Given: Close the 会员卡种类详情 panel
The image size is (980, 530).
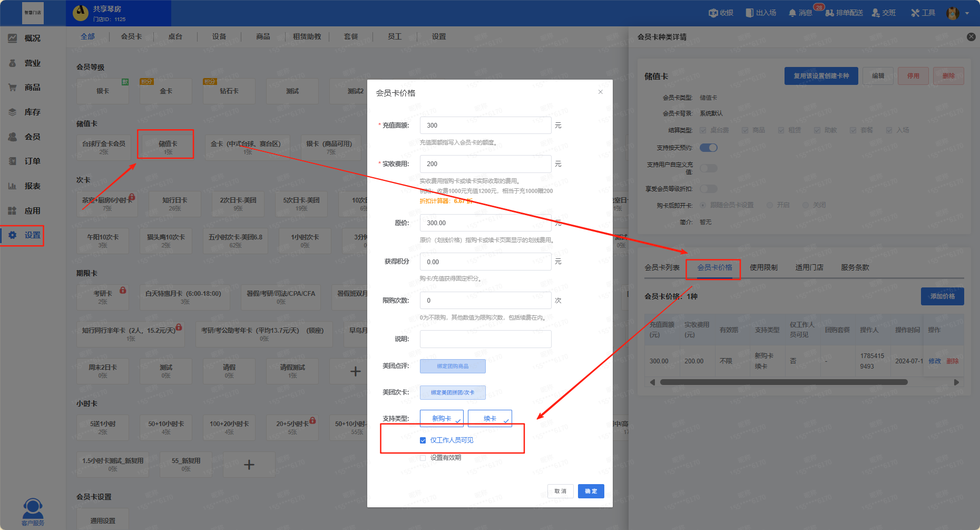Looking at the screenshot, I should 971,37.
